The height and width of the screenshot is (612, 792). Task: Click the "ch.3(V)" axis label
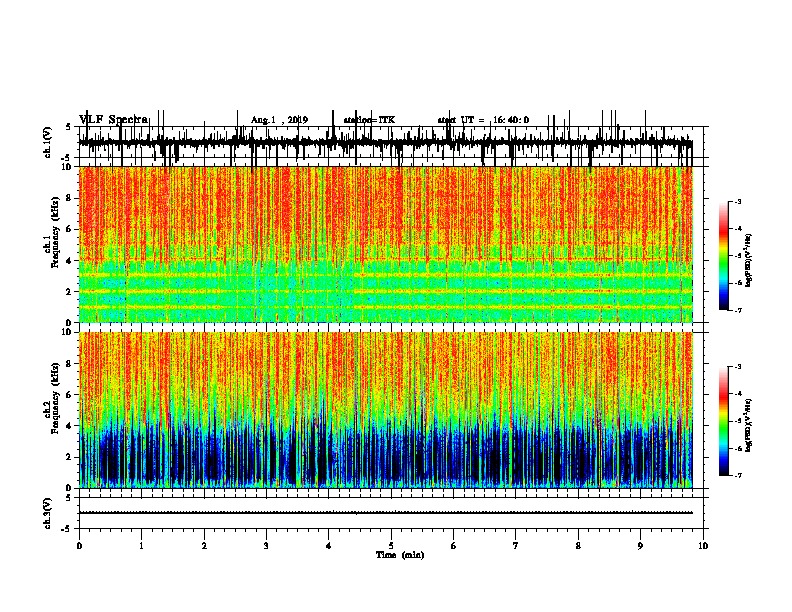pos(48,513)
